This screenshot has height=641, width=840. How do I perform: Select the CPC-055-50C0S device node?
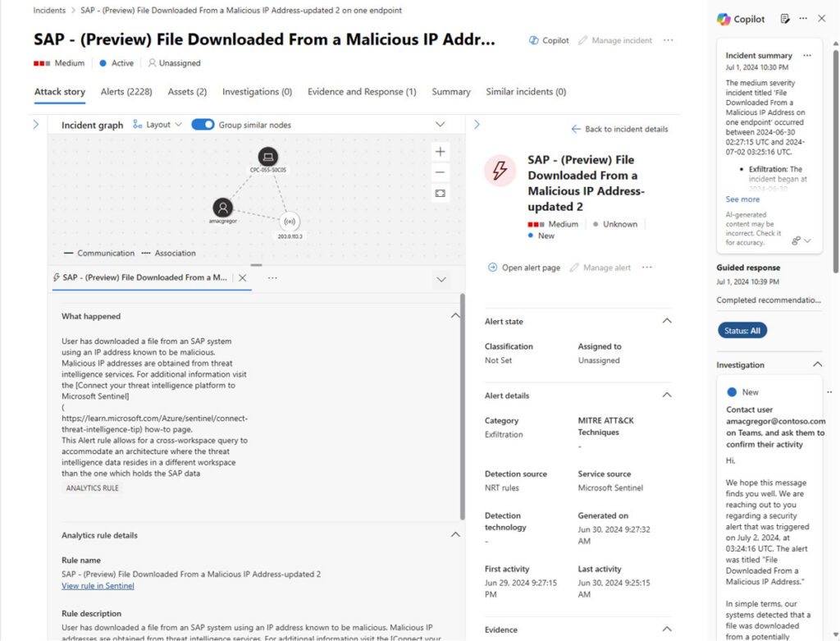point(267,157)
